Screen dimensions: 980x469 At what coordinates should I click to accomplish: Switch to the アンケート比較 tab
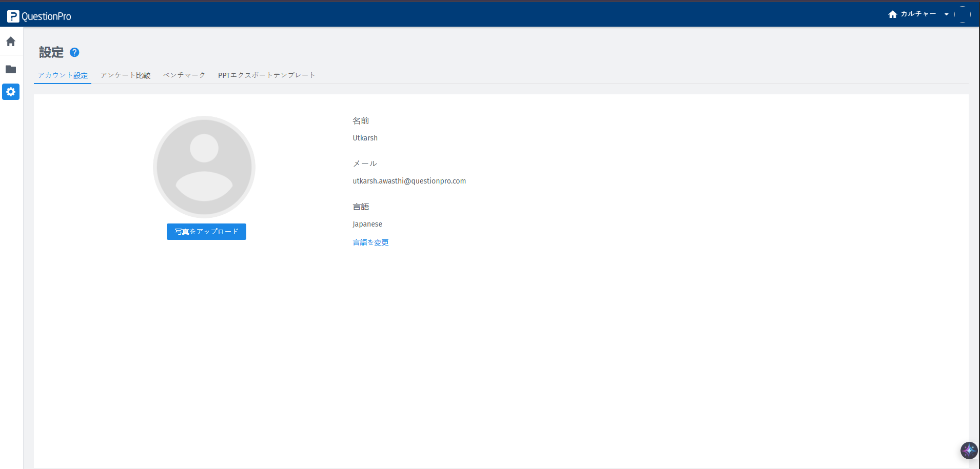click(x=125, y=75)
